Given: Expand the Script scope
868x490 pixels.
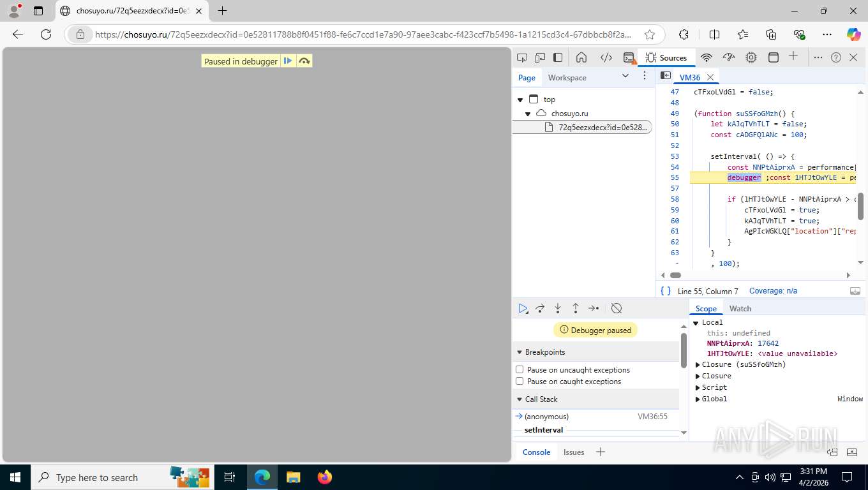Looking at the screenshot, I should coord(698,388).
